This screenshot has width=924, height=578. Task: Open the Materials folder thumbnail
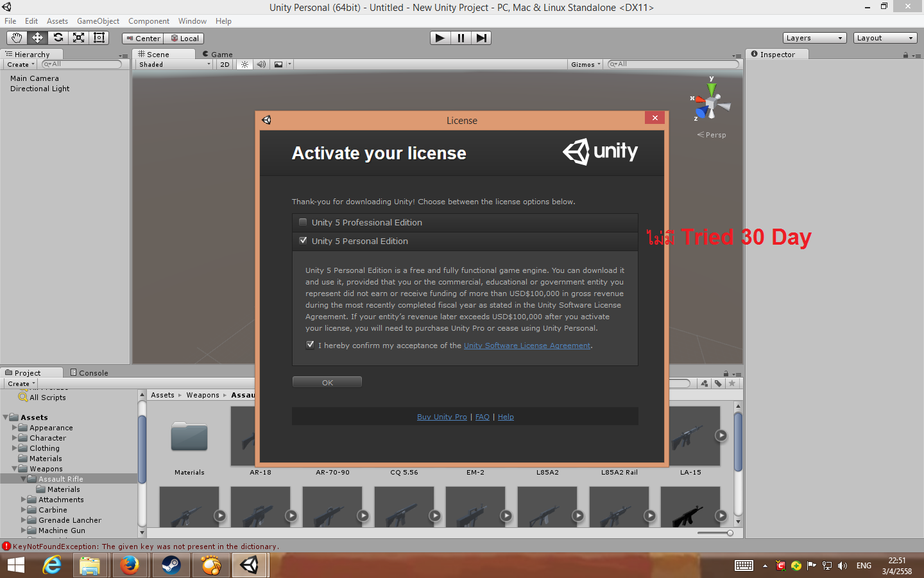[x=189, y=437]
